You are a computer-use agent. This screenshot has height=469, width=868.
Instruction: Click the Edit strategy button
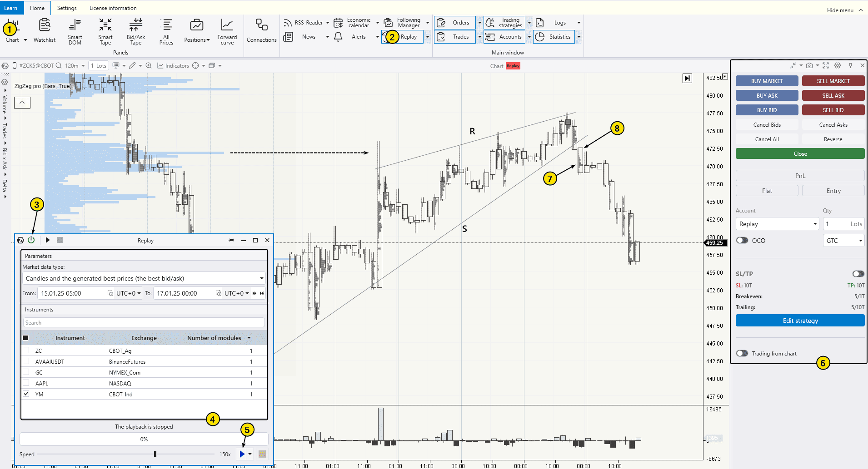click(799, 321)
